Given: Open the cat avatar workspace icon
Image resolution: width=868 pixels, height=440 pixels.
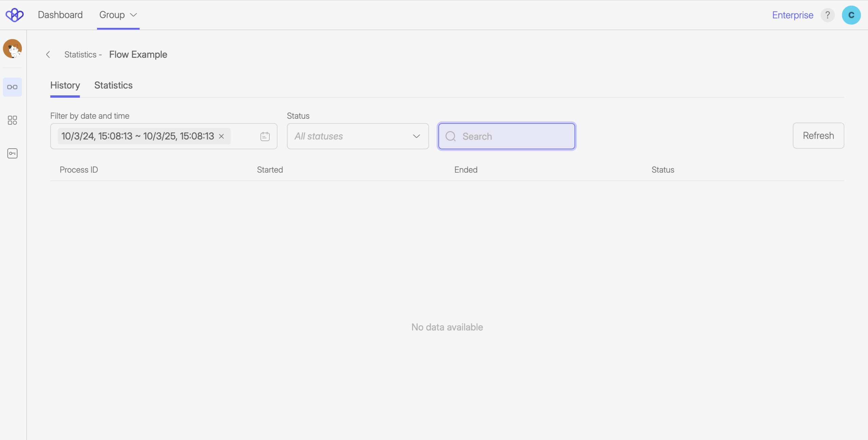Looking at the screenshot, I should [13, 49].
